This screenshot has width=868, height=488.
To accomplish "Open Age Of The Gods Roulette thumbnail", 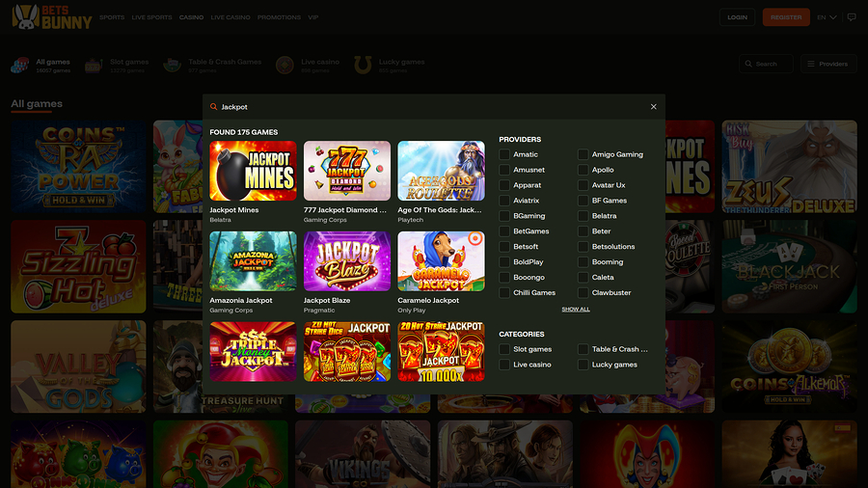I will (441, 171).
